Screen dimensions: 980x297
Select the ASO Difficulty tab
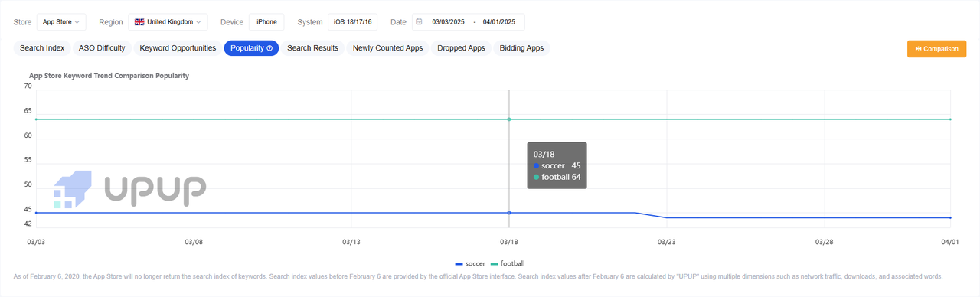[102, 48]
